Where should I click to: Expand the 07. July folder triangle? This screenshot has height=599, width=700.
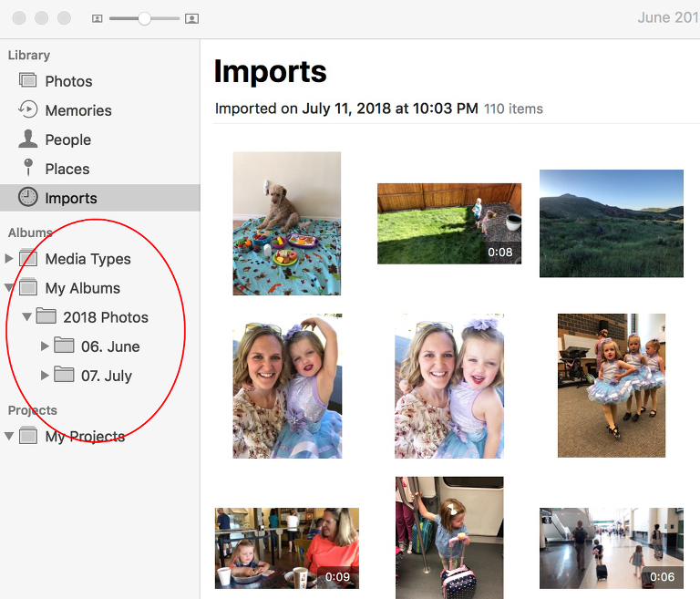pos(44,376)
